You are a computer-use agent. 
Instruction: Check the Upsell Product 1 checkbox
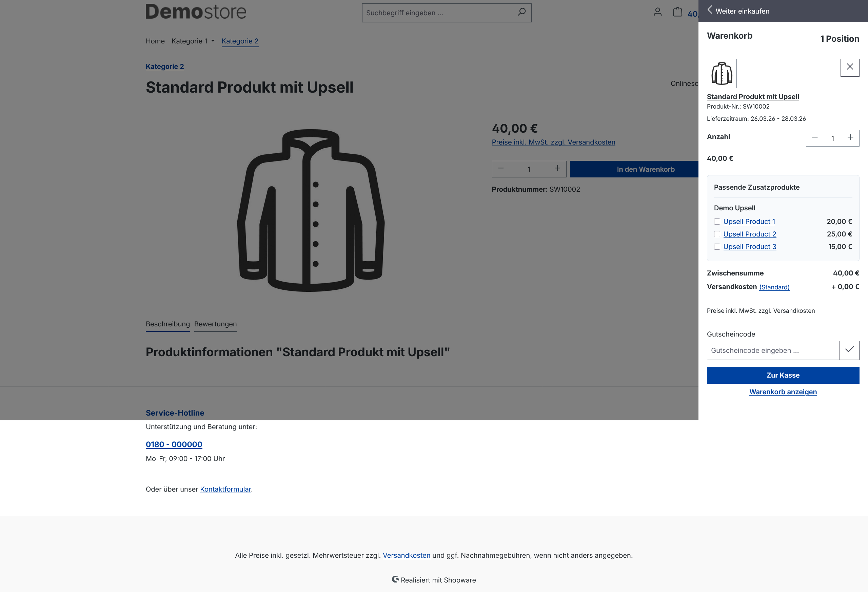click(717, 222)
